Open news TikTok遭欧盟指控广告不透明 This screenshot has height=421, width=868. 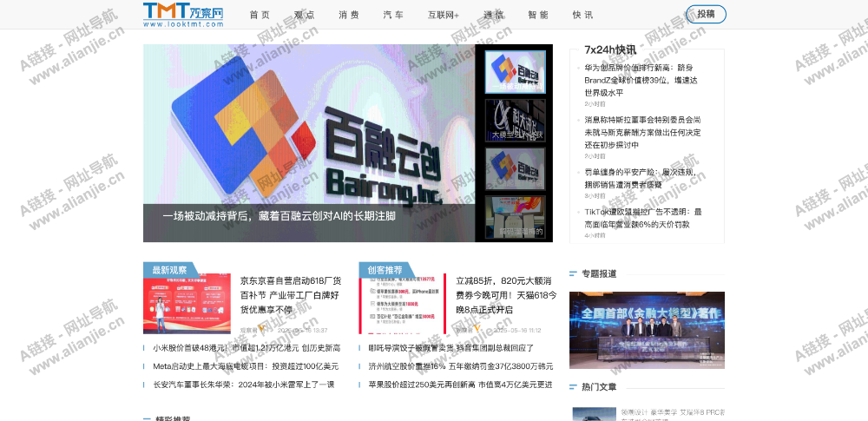point(643,218)
